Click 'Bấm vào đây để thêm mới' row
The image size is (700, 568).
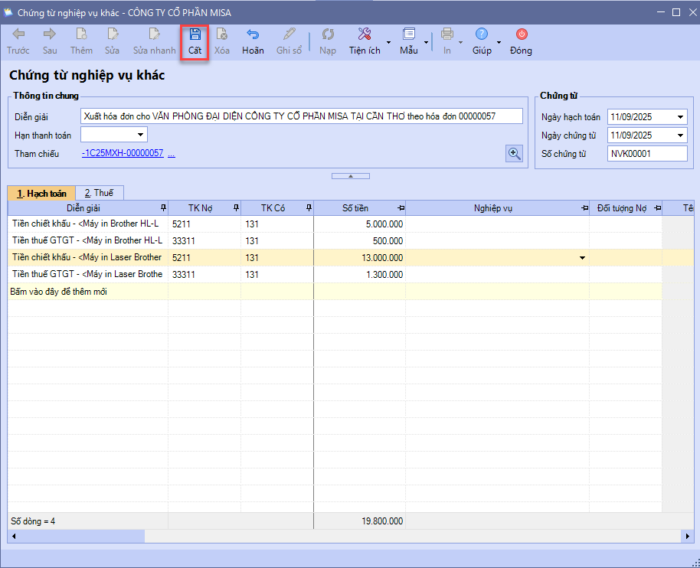click(58, 292)
